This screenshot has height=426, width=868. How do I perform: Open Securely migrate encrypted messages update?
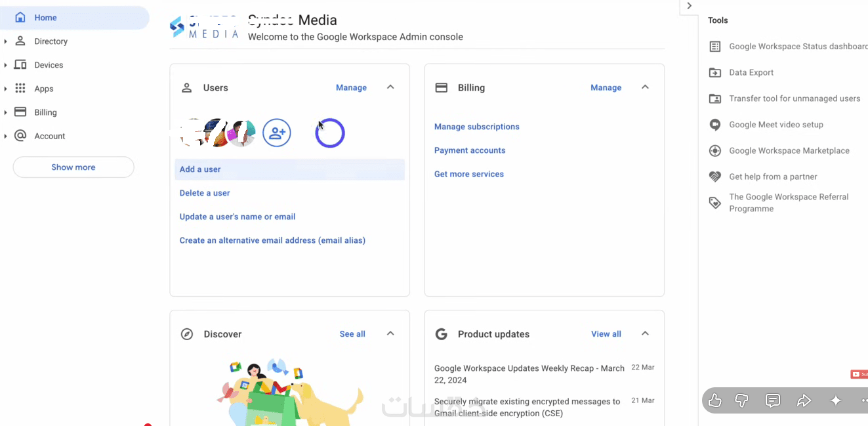pyautogui.click(x=527, y=407)
